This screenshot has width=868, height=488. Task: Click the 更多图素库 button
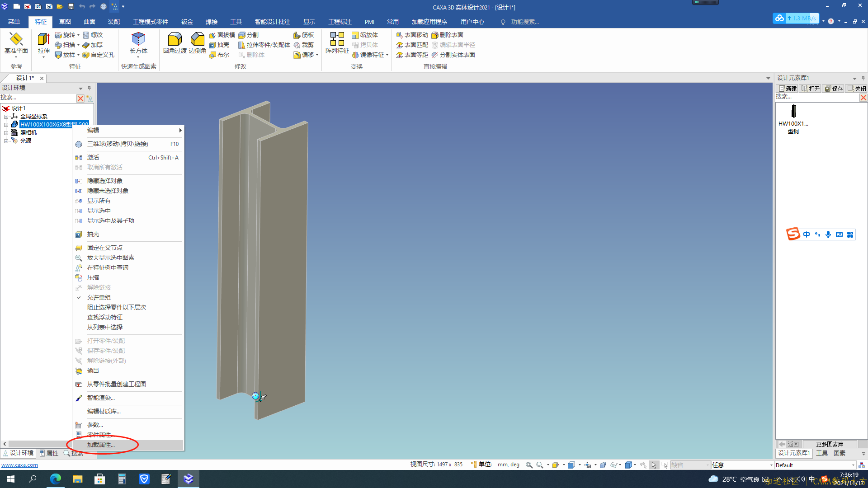point(830,444)
